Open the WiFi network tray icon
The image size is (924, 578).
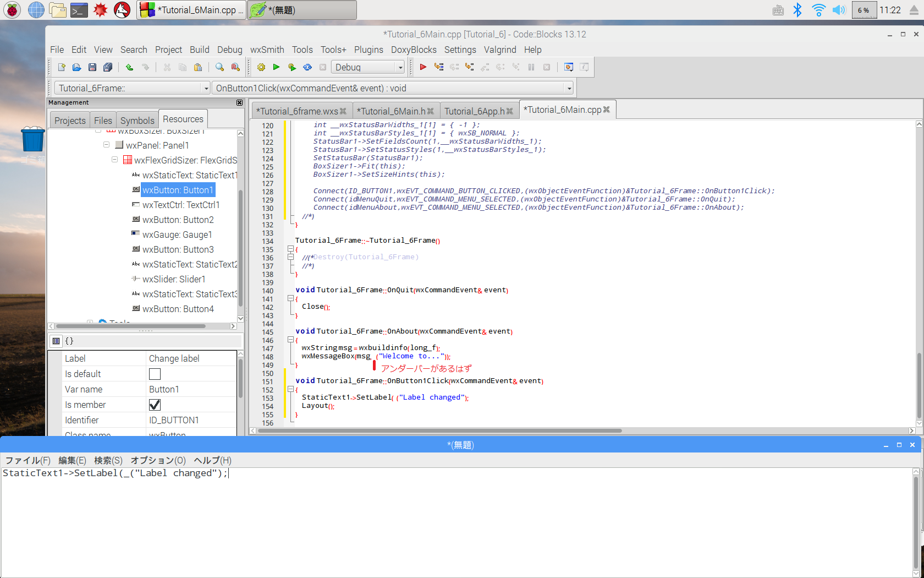(818, 10)
